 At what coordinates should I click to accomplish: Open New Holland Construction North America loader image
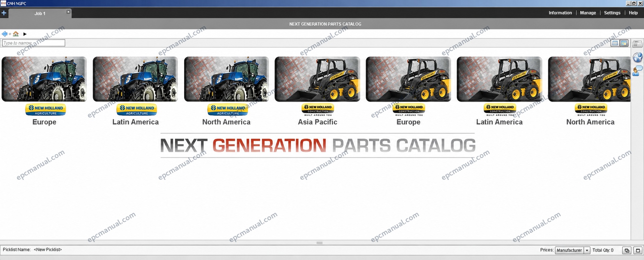pyautogui.click(x=589, y=79)
